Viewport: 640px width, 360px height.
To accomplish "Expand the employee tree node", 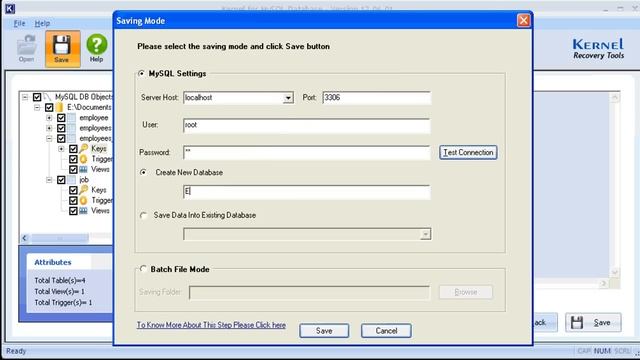I will [x=49, y=118].
